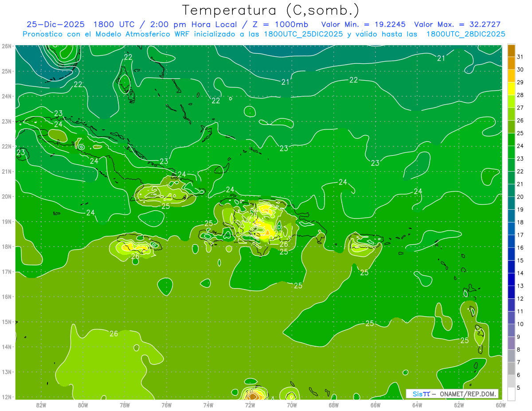Click the 60W longitude axis label

pyautogui.click(x=501, y=404)
